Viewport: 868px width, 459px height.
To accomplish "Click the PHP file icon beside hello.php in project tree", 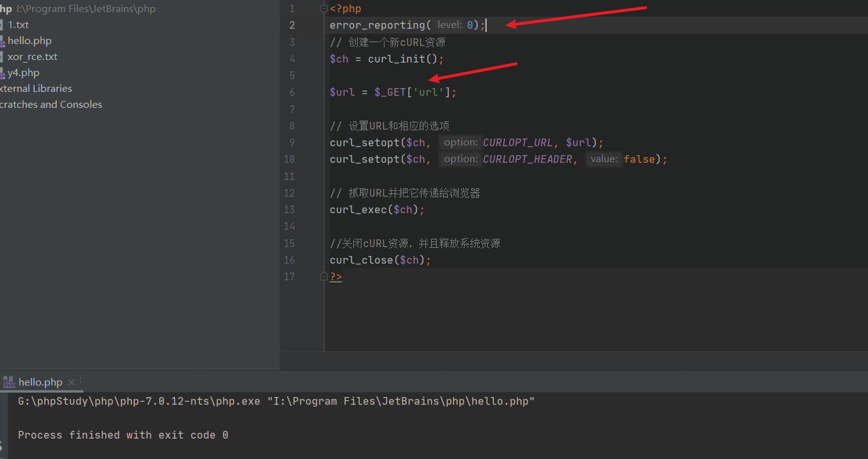I will [3, 41].
